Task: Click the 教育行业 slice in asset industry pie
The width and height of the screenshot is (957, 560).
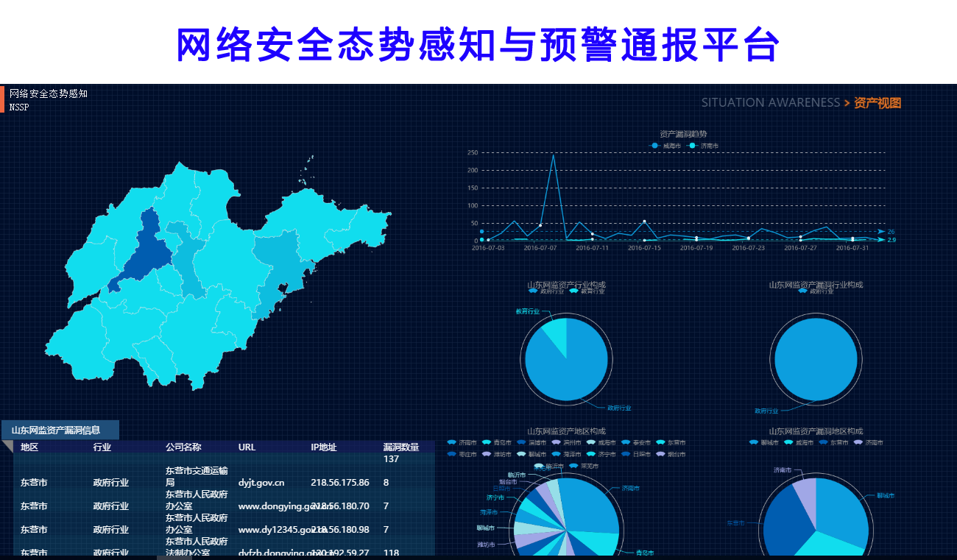Action: coord(557,333)
